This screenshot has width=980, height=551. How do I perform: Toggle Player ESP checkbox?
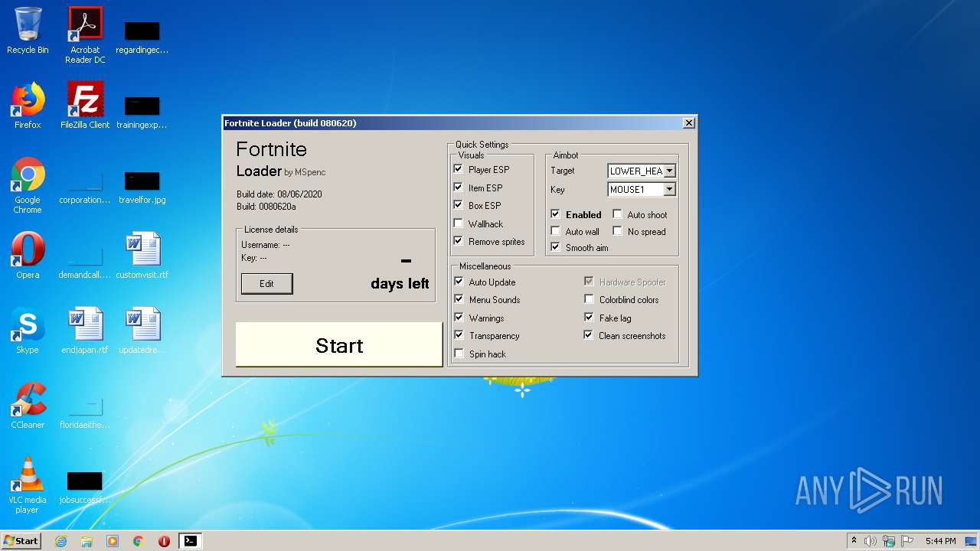459,169
